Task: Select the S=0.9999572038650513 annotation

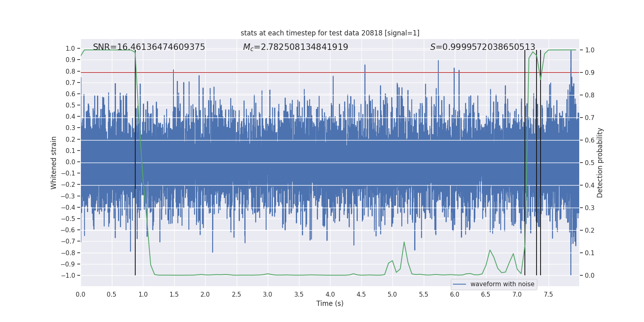Action: (x=483, y=47)
